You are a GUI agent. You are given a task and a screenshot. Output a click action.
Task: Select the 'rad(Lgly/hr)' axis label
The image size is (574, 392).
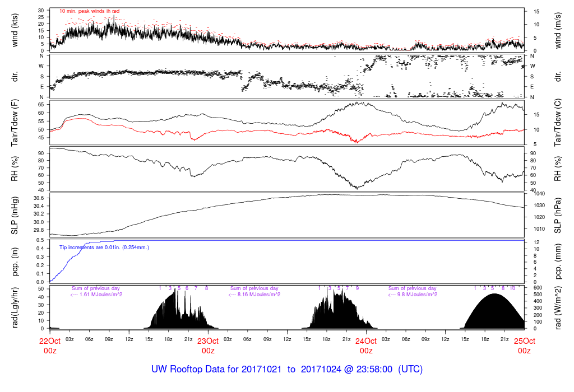click(x=15, y=307)
